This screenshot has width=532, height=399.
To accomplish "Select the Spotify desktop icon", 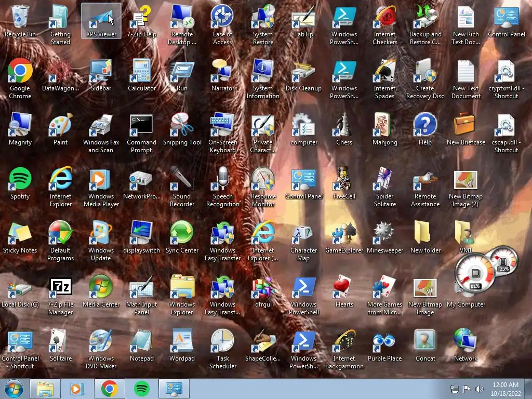I will [20, 183].
